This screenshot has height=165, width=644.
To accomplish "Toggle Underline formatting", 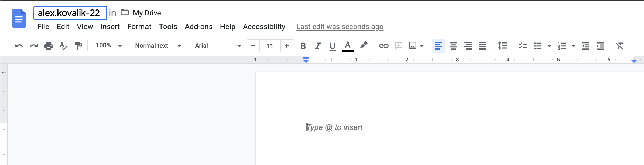I will pos(333,46).
